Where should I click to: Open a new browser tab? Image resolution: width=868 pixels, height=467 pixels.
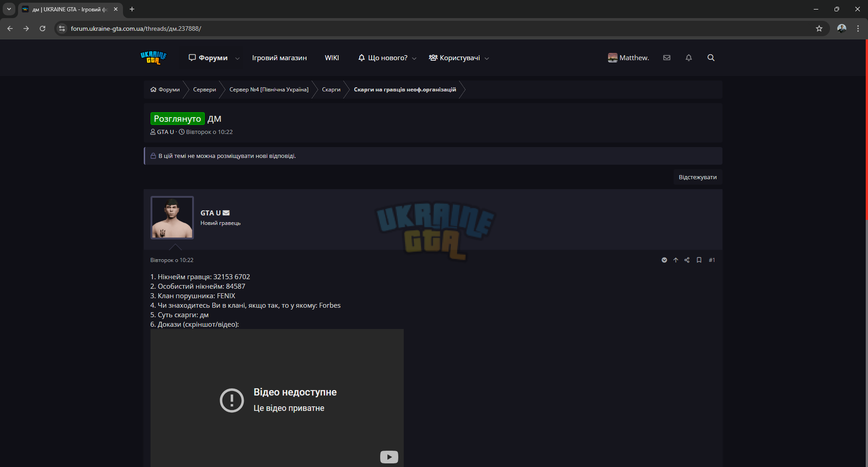(132, 9)
